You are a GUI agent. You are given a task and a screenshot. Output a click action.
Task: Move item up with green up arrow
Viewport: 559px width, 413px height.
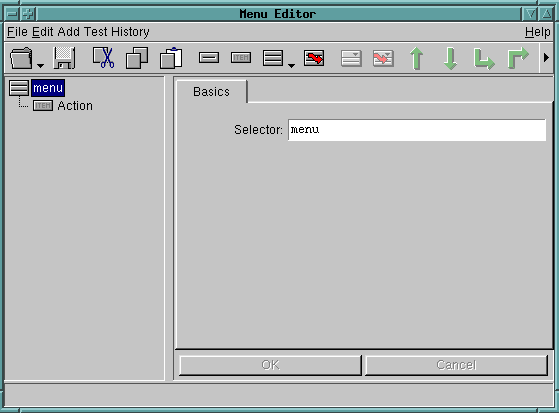coord(416,58)
